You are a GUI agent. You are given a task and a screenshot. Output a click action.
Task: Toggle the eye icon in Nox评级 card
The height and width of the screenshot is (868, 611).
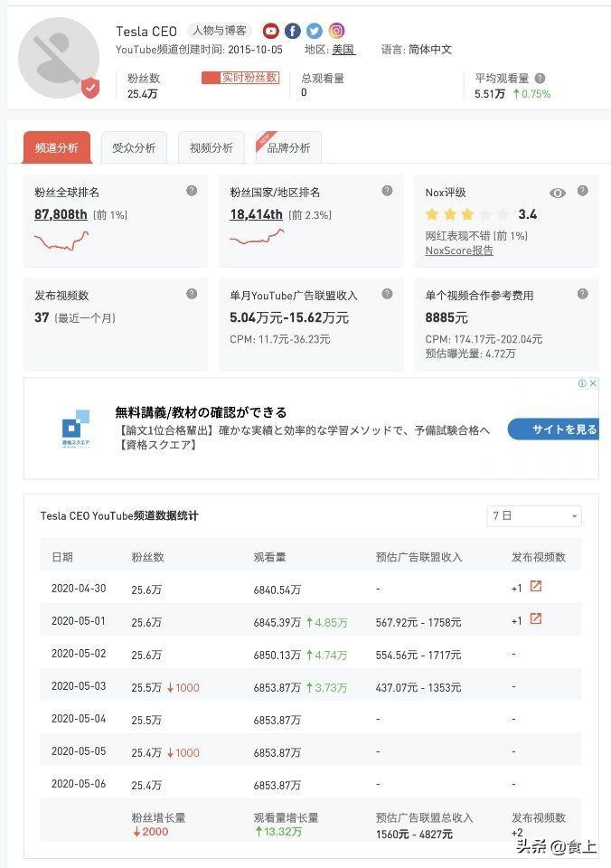(558, 193)
